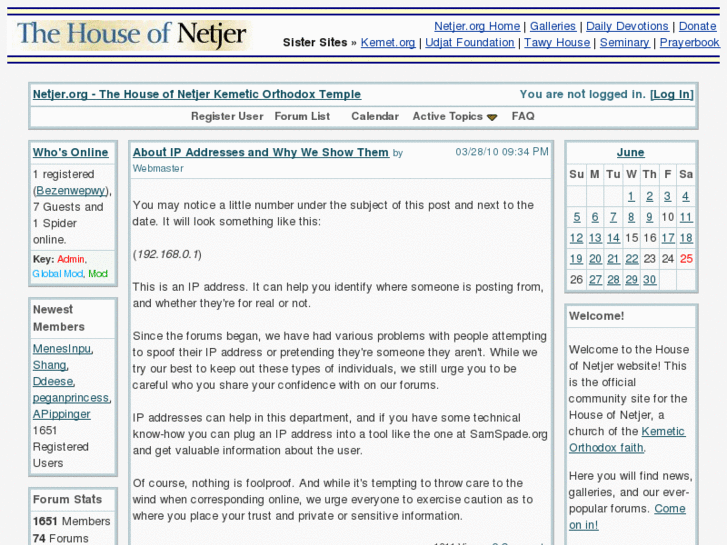The height and width of the screenshot is (545, 727).
Task: Open the Tawy House link
Action: click(557, 43)
